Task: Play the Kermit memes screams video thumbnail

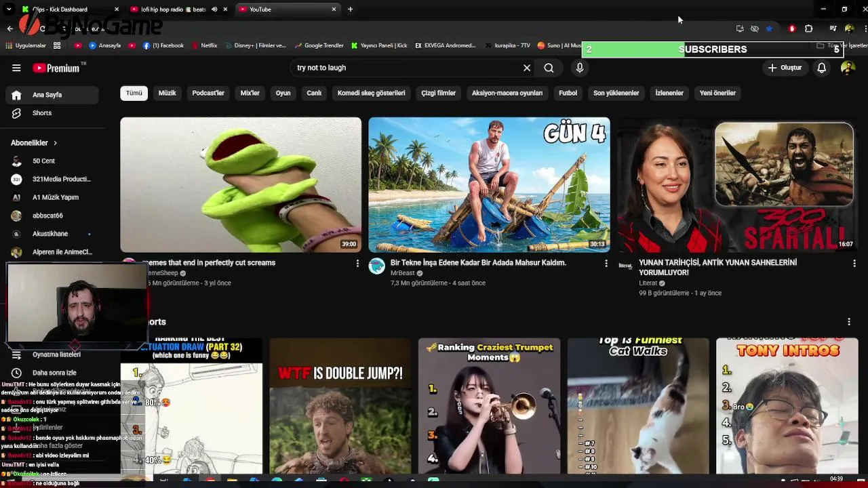Action: 241,185
